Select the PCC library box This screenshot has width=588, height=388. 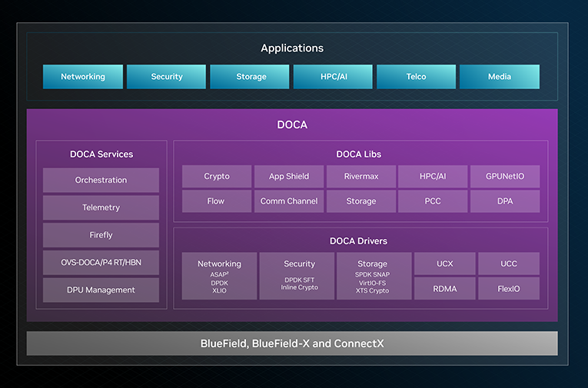click(x=433, y=201)
